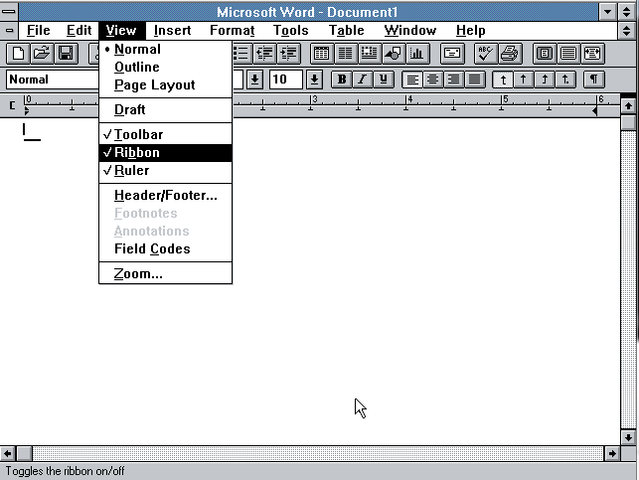Toggle Underline formatting

tap(383, 79)
